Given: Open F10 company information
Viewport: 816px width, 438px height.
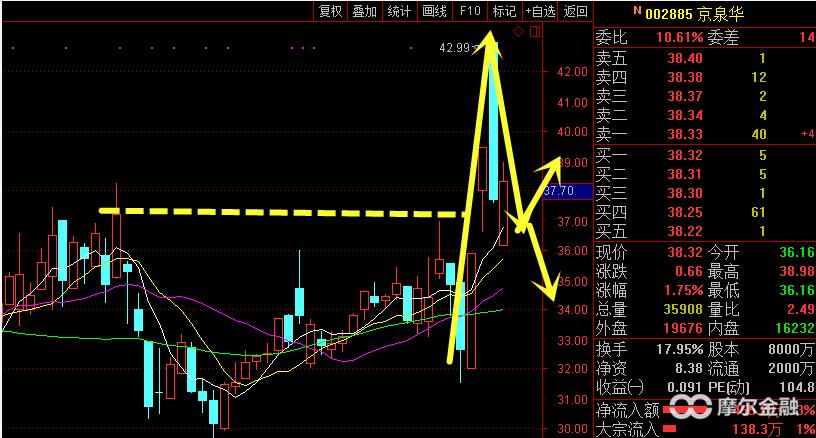Looking at the screenshot, I should [468, 11].
